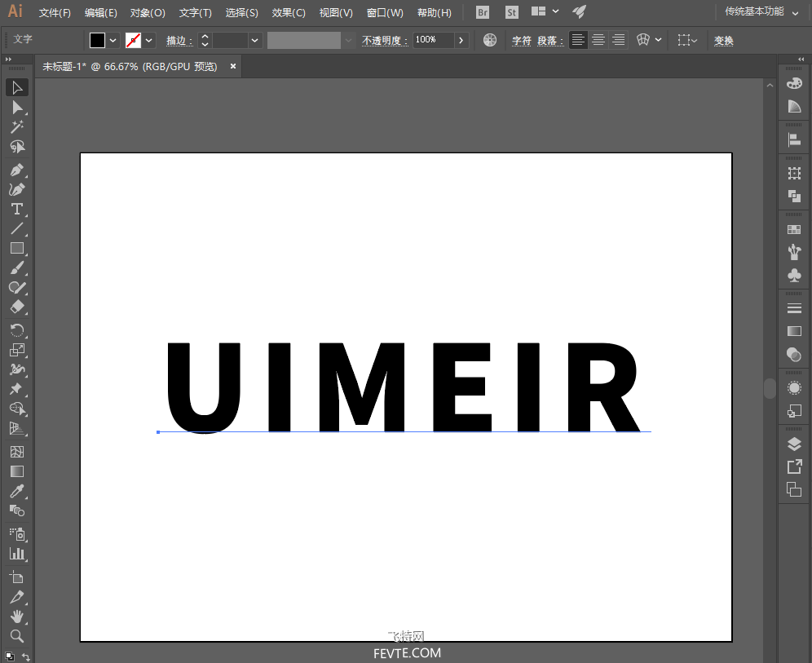This screenshot has height=663, width=812.
Task: Click the 字符 panel link
Action: pyautogui.click(x=522, y=41)
